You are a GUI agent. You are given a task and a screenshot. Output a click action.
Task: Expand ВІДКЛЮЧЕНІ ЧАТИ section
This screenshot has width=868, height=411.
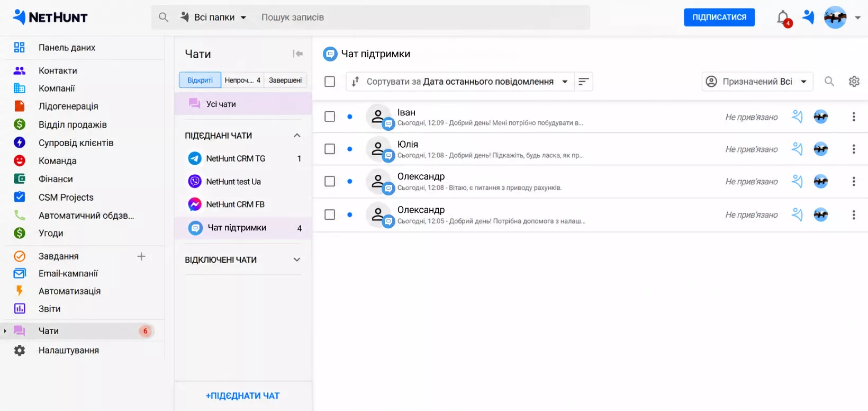pos(297,260)
